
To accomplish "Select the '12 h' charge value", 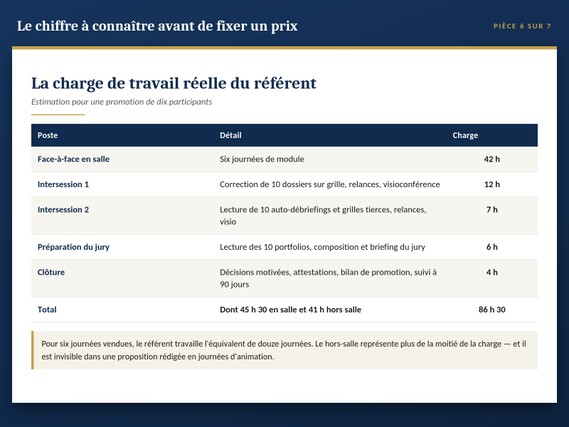I will tap(492, 184).
